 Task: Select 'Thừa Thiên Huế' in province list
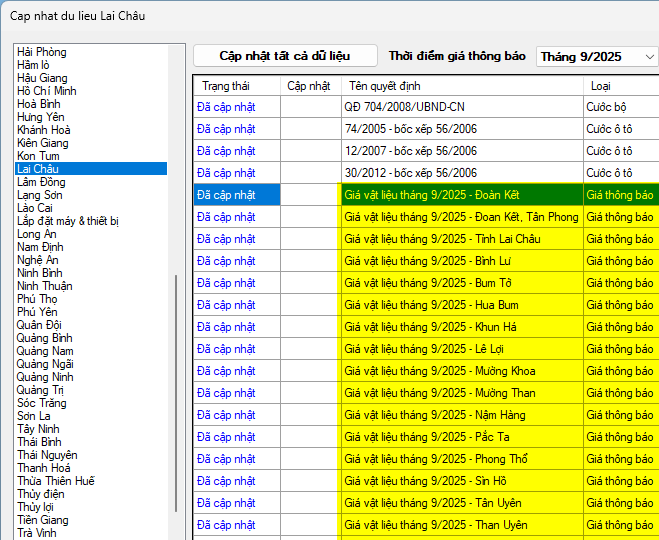tap(56, 481)
